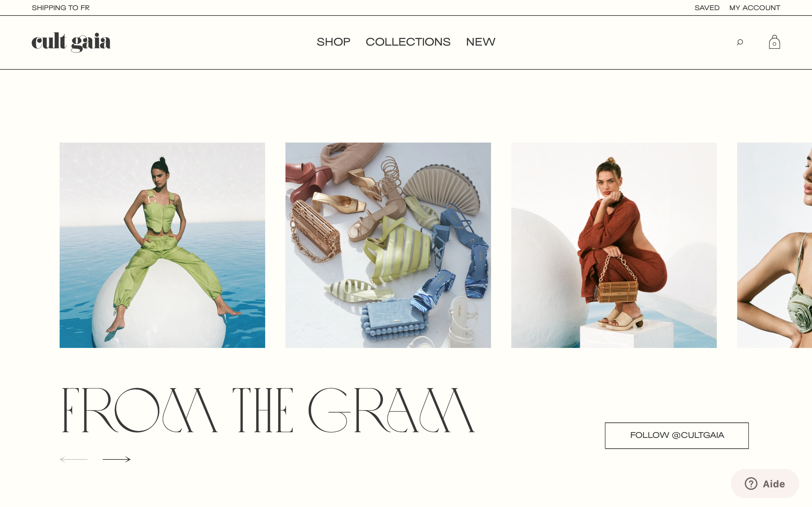The width and height of the screenshot is (812, 507).
Task: Click the cart item count zero
Action: (775, 44)
